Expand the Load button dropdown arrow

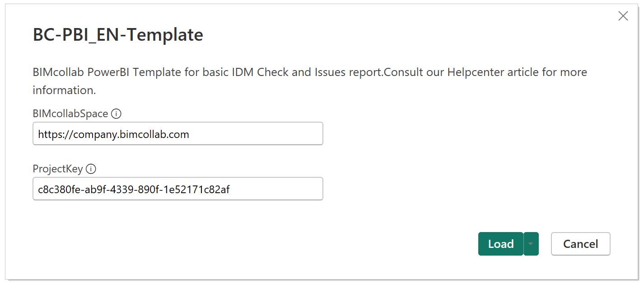click(531, 244)
